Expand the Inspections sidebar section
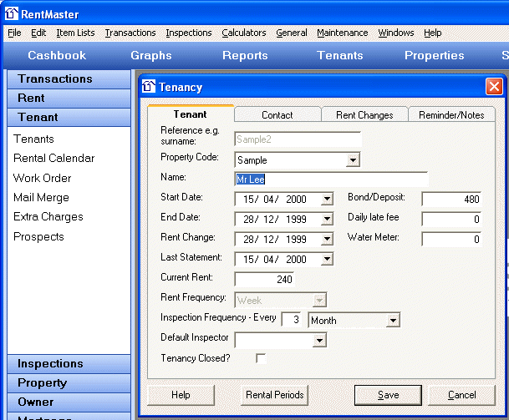 coord(51,363)
